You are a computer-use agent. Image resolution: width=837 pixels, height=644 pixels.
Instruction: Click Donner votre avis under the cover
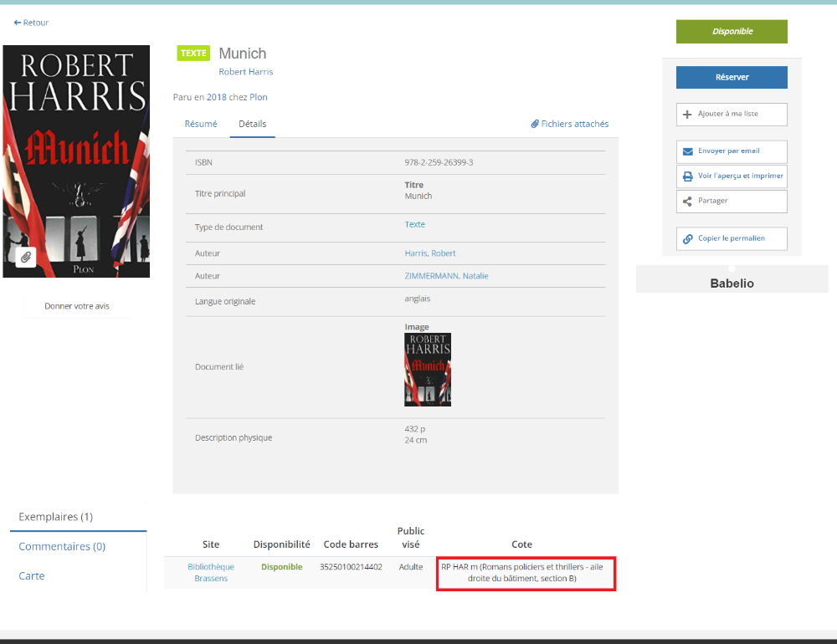click(x=76, y=305)
